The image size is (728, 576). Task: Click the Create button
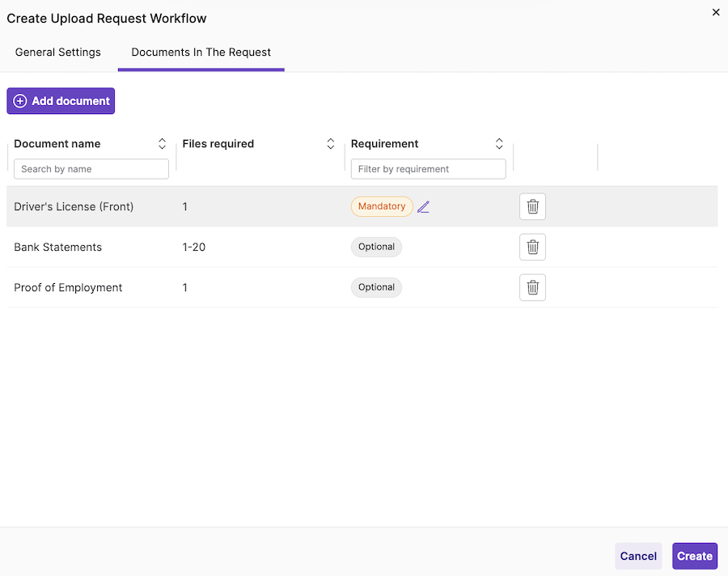(694, 556)
